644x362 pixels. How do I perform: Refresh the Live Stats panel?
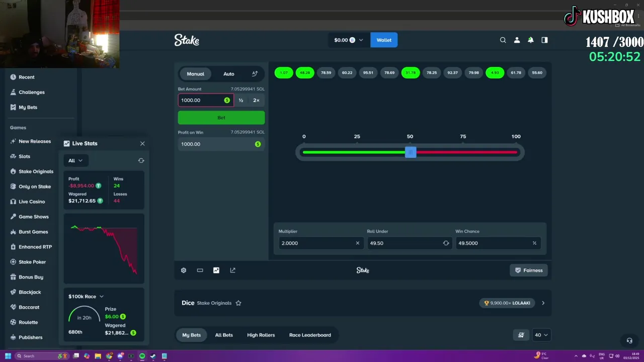coord(141,160)
